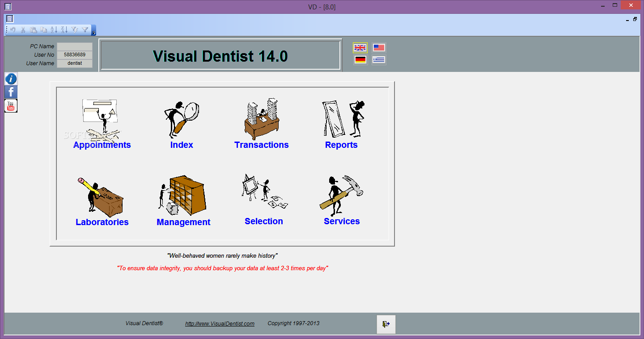Click the Undo toolbar icon
Viewport: 644px width, 339px height.
click(13, 30)
